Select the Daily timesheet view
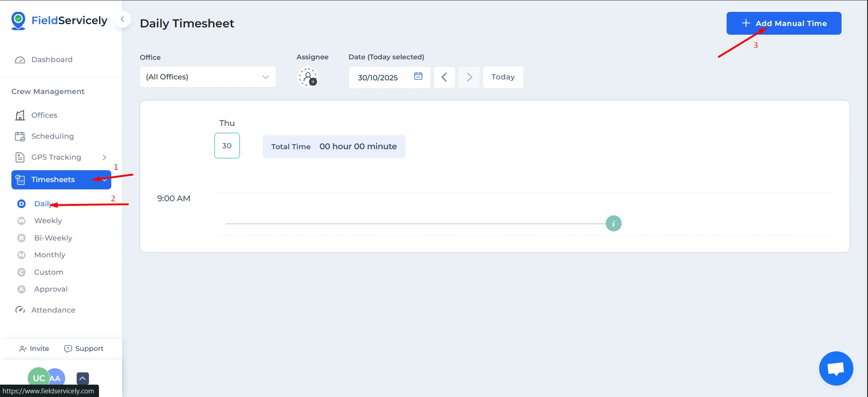 pyautogui.click(x=44, y=204)
